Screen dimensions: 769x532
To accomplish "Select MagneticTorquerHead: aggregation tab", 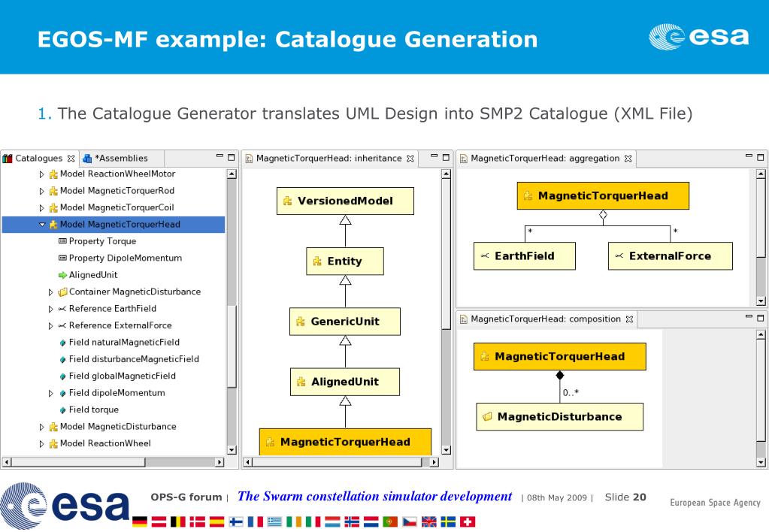I will [x=545, y=159].
